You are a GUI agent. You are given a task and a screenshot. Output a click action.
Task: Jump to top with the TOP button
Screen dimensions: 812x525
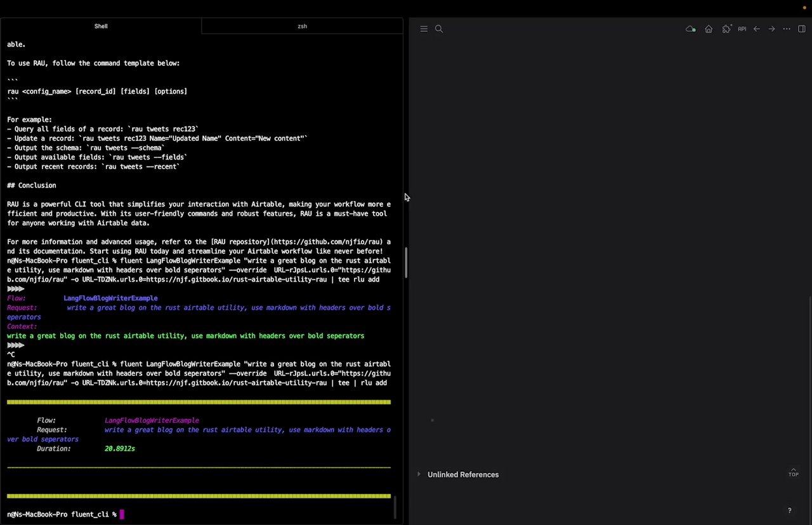[794, 473]
